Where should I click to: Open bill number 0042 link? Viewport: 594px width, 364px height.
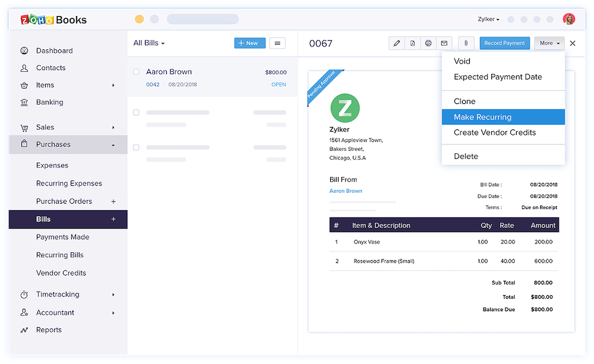point(153,84)
